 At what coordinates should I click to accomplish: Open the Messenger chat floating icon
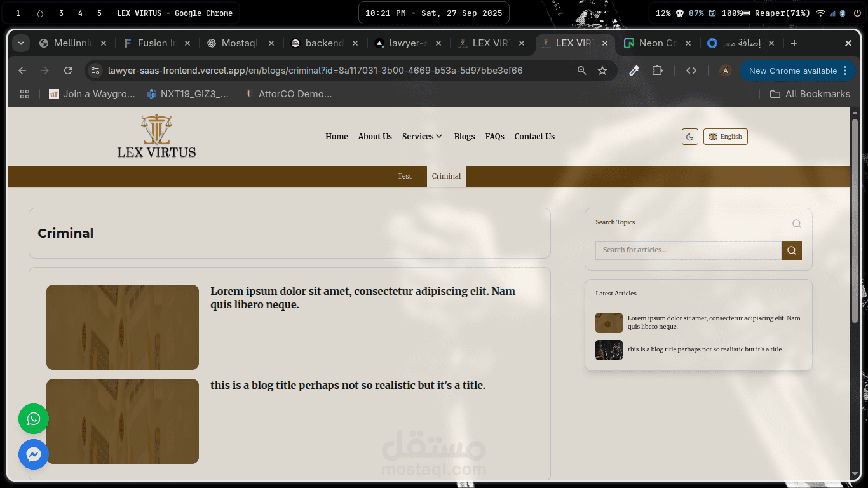[34, 454]
